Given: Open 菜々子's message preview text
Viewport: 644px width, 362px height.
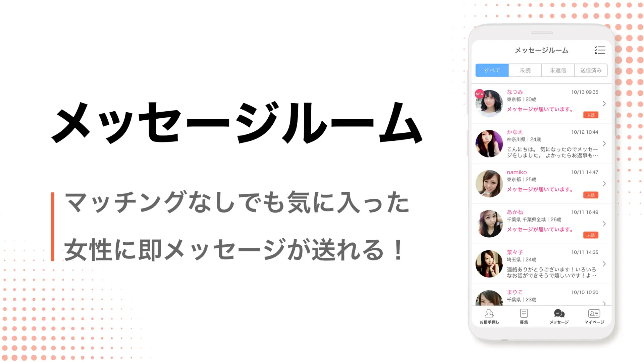Looking at the screenshot, I should coord(551,273).
